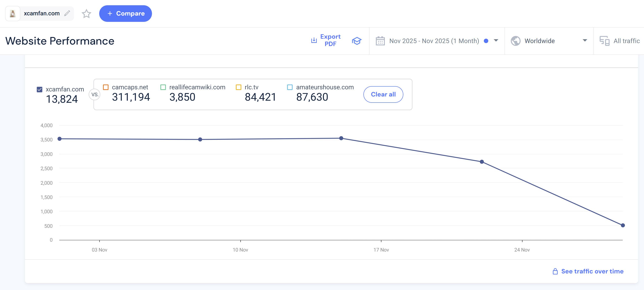Open the Worldwide country dropdown

(585, 41)
